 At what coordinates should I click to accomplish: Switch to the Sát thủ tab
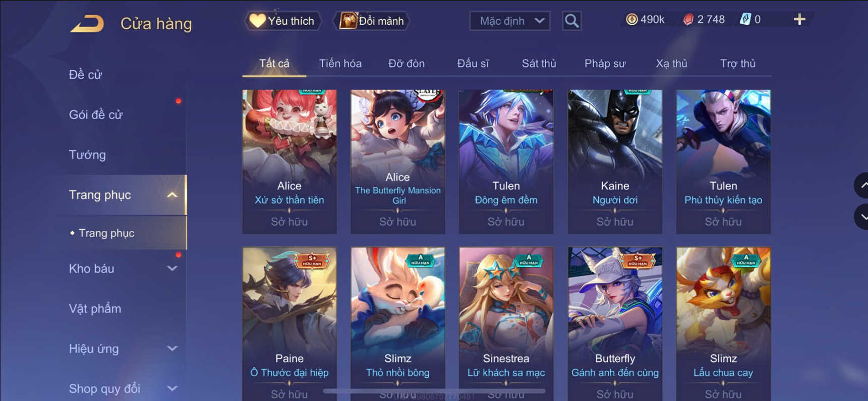click(x=539, y=63)
